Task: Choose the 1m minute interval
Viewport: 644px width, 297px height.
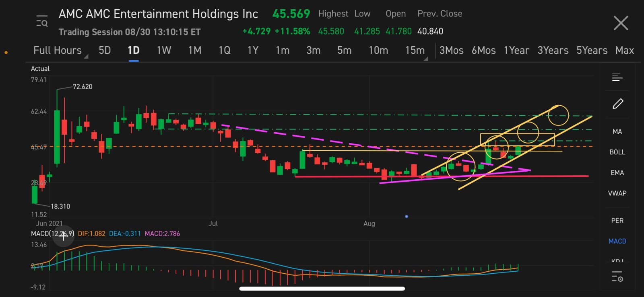Action: (x=283, y=51)
